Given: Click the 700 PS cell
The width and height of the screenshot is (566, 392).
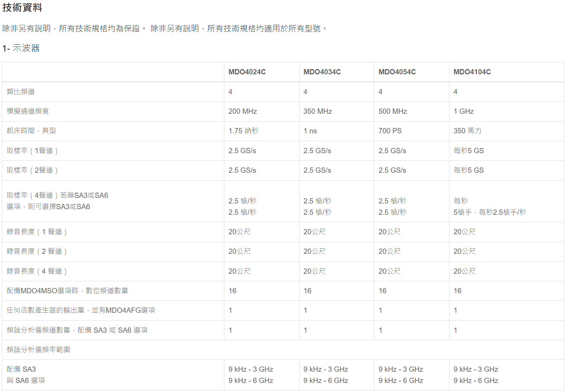Looking at the screenshot, I should coord(390,131).
